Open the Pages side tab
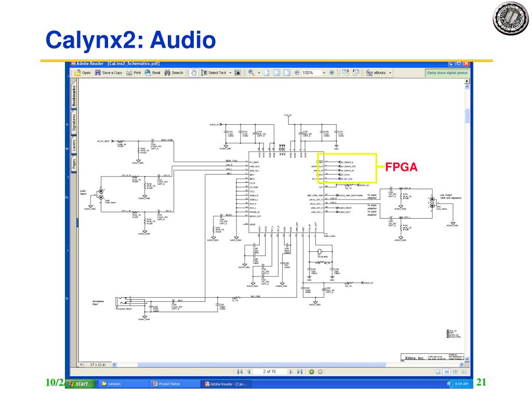 [74, 164]
